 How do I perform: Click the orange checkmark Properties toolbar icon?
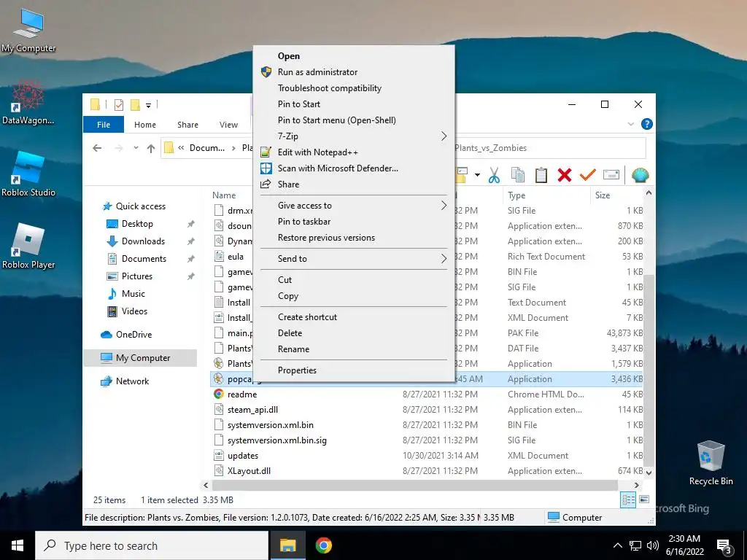click(x=587, y=175)
